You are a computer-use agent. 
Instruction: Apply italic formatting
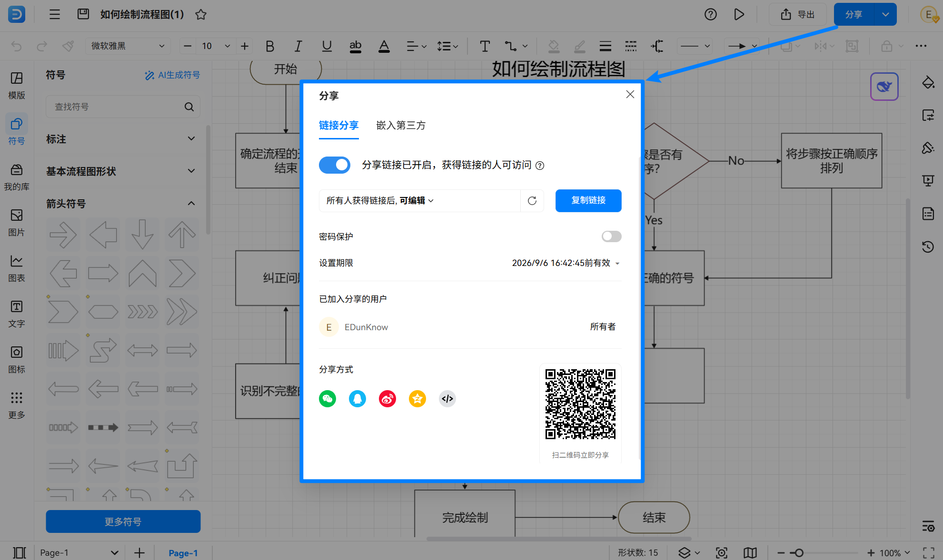tap(298, 46)
